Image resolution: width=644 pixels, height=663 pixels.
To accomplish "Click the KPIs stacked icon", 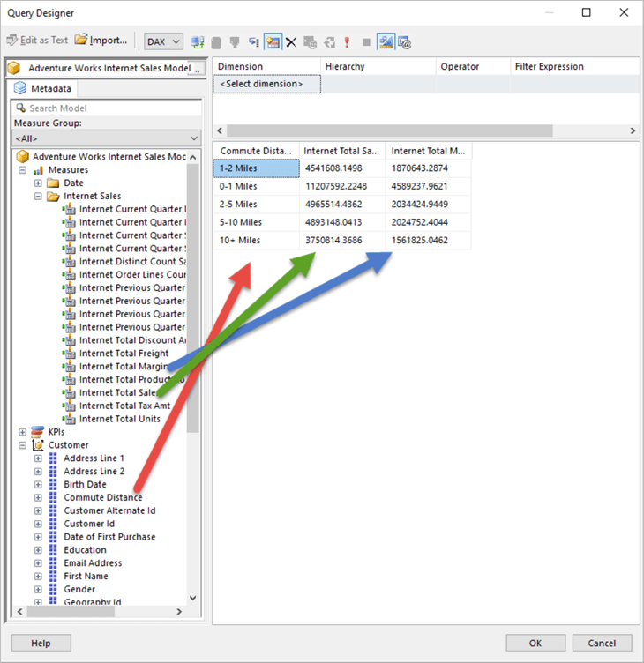I will [x=38, y=432].
